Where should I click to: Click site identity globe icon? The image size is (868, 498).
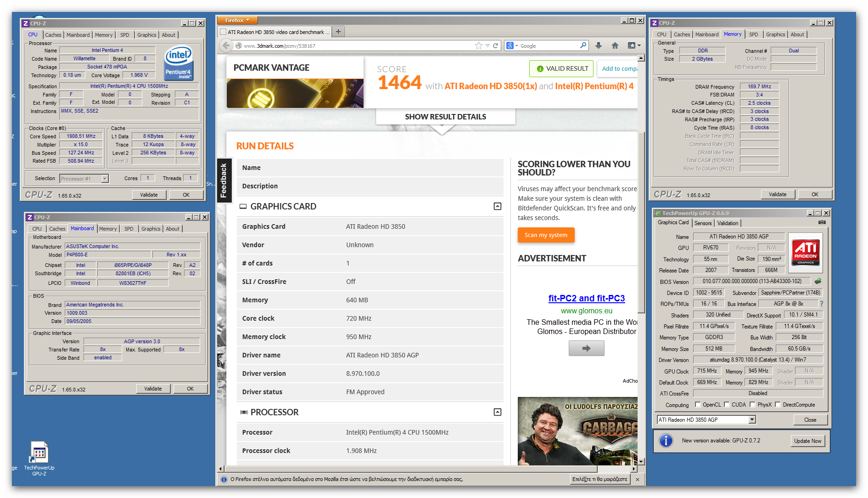pos(239,45)
